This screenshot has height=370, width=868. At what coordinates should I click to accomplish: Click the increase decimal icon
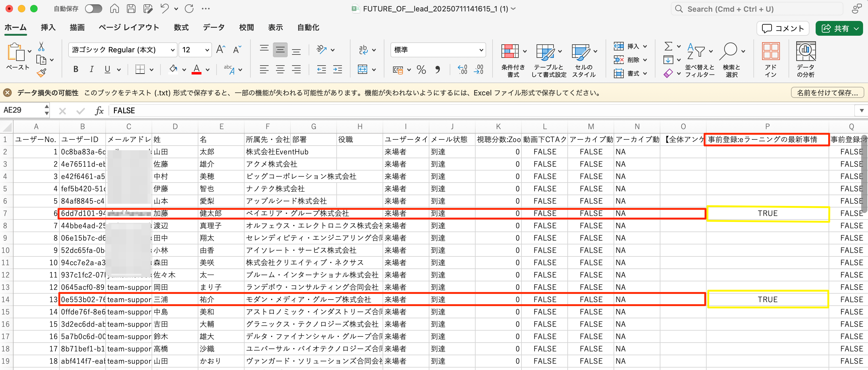coord(462,69)
